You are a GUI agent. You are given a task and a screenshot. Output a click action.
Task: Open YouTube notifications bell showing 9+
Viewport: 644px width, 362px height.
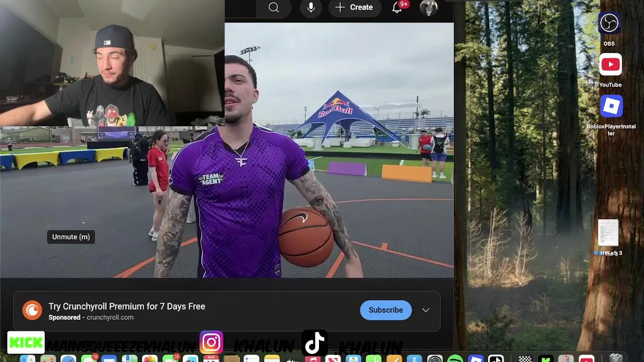click(x=397, y=7)
